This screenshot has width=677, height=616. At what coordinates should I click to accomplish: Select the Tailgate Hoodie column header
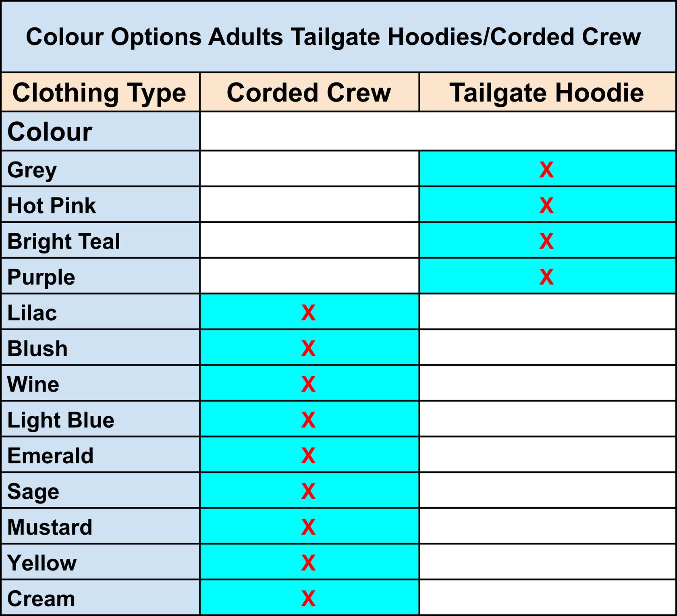[547, 92]
